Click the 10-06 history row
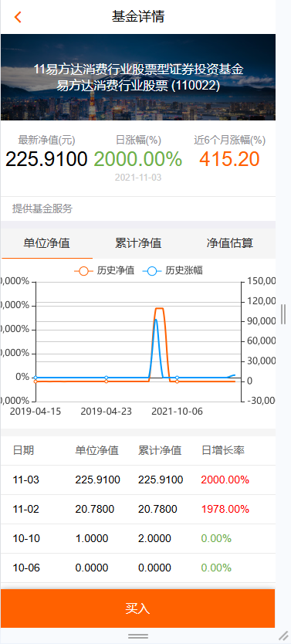291x644 pixels. pos(138,568)
